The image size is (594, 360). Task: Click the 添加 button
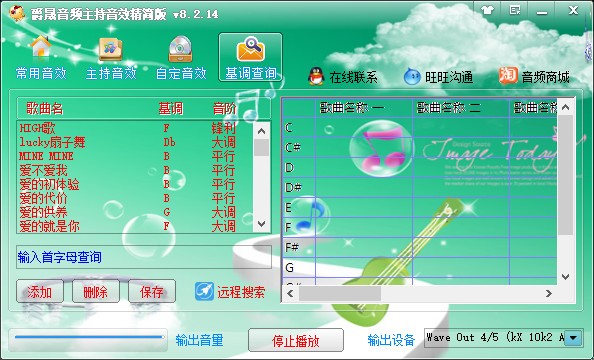pyautogui.click(x=40, y=291)
